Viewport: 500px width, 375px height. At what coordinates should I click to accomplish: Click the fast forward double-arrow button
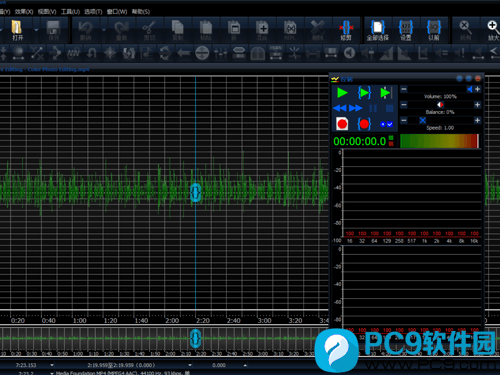355,108
